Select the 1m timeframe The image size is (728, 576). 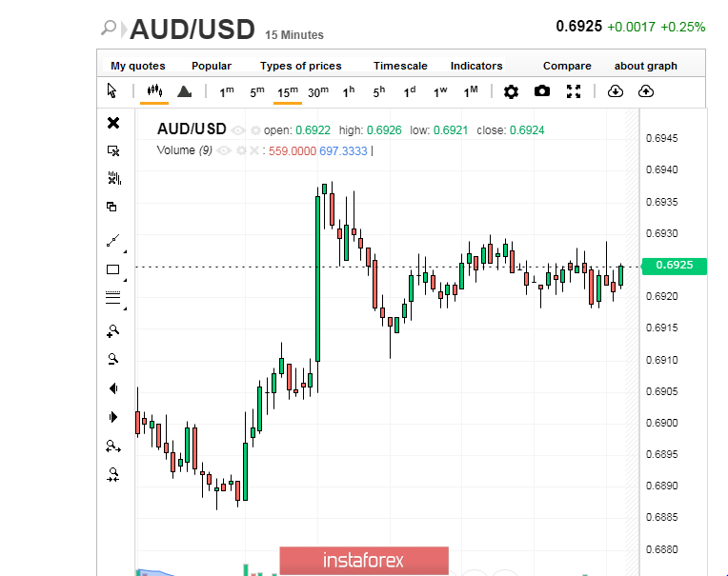[227, 91]
